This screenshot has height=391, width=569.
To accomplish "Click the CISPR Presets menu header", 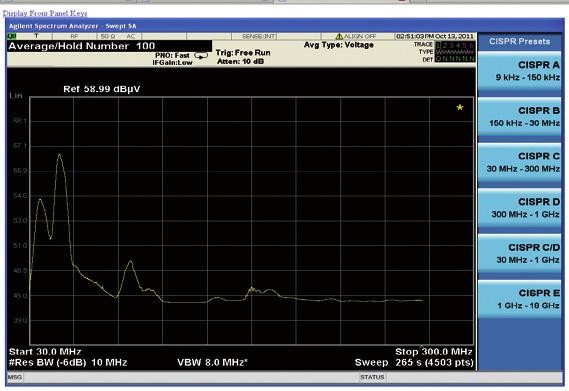I will click(x=520, y=41).
